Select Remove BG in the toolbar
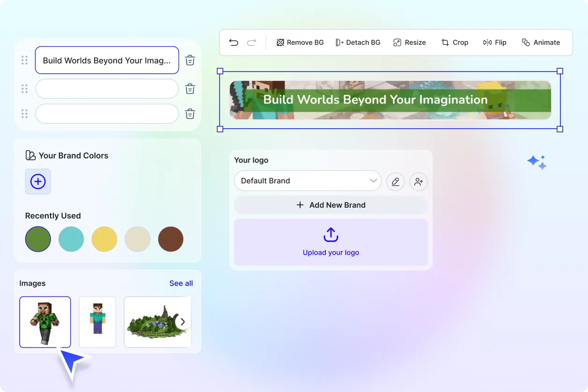 click(300, 43)
